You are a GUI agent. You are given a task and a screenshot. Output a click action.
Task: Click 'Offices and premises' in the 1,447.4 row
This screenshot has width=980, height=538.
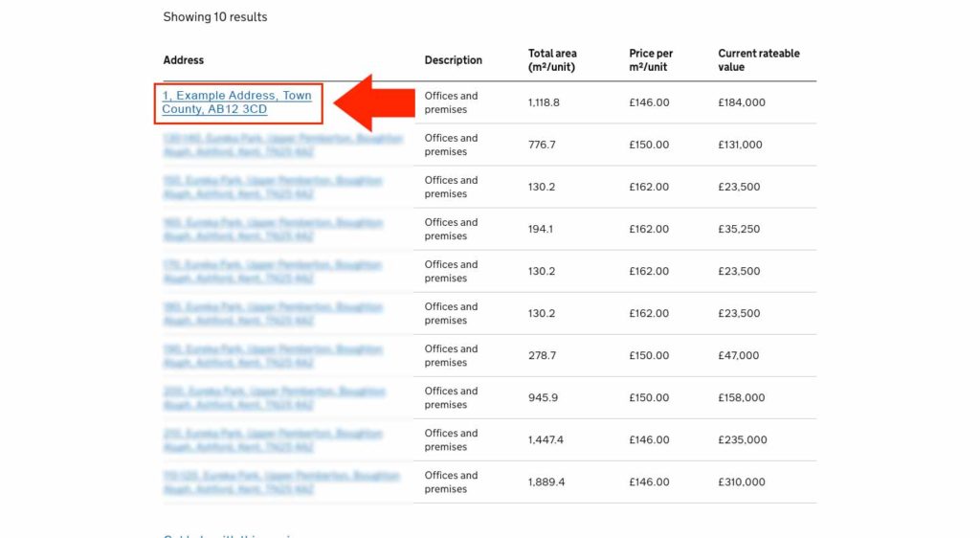452,440
